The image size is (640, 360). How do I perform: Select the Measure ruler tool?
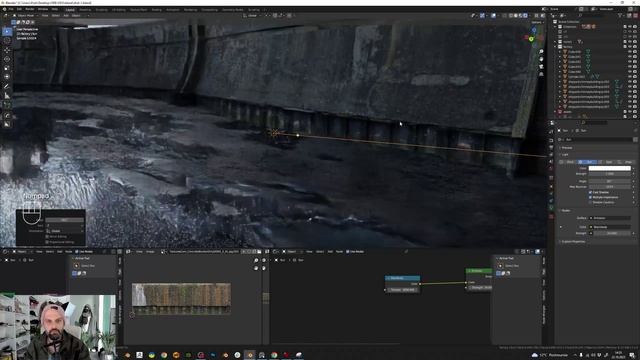7,96
